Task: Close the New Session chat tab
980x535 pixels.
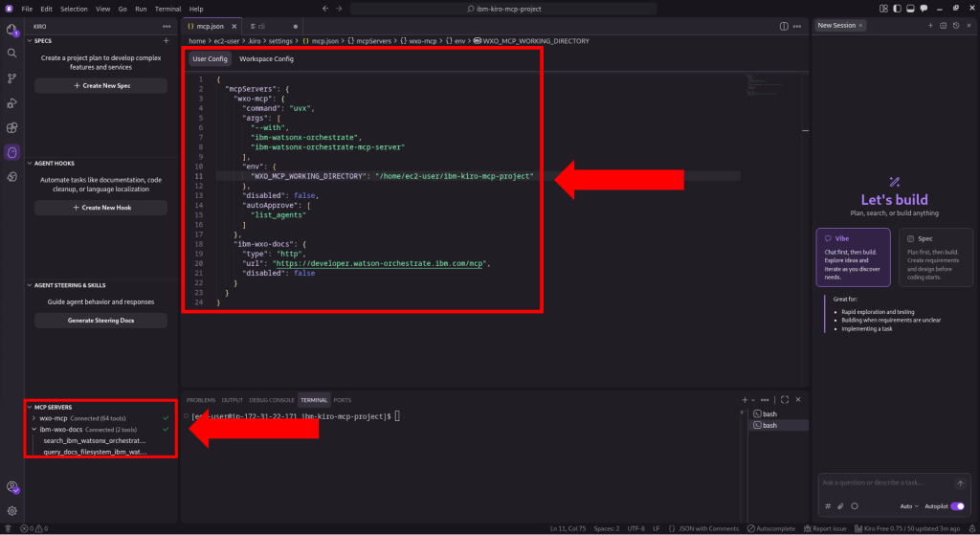Action: pyautogui.click(x=860, y=26)
